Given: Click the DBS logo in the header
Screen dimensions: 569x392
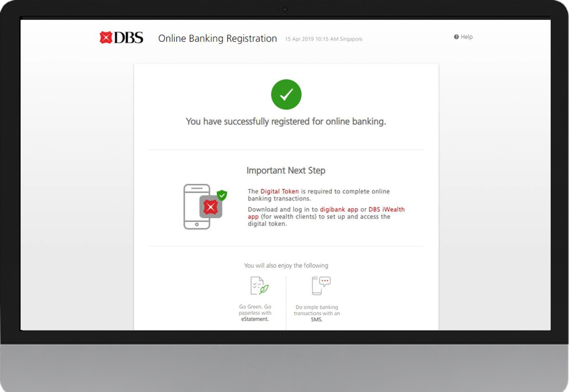Looking at the screenshot, I should coord(121,38).
